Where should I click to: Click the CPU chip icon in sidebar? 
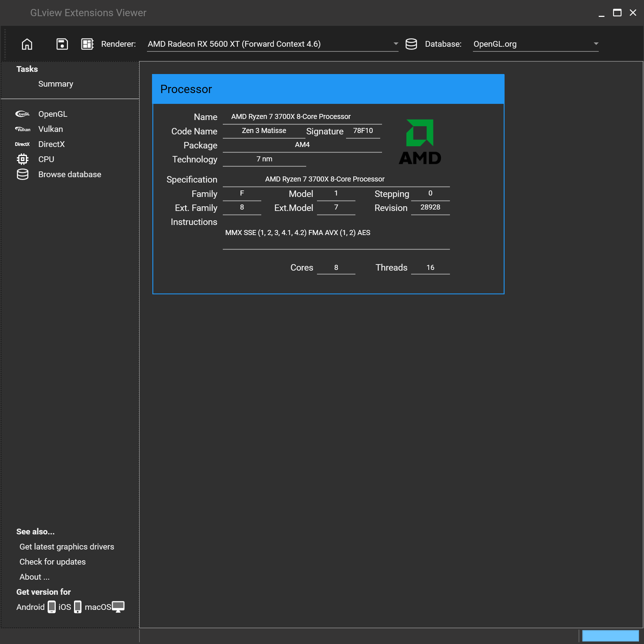[x=22, y=159]
